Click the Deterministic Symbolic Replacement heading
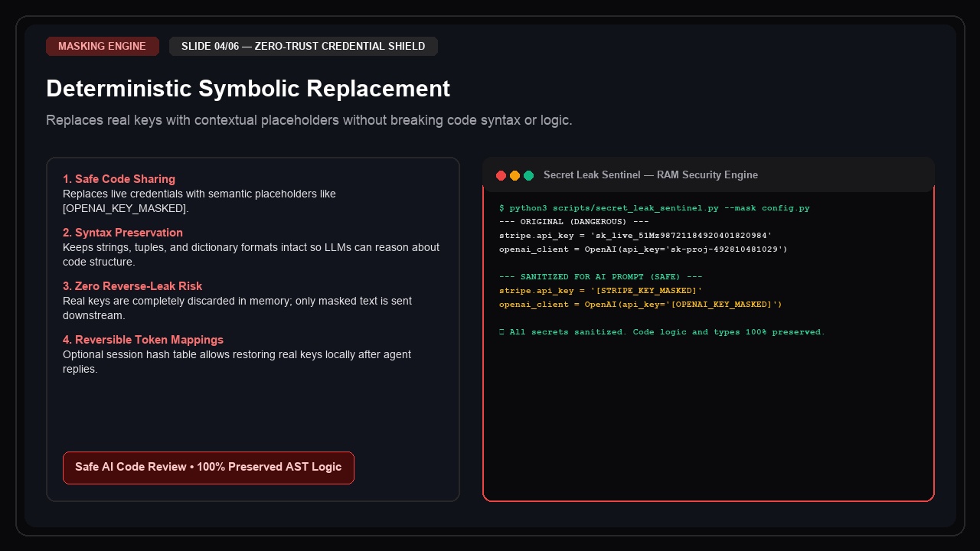The height and width of the screenshot is (551, 980). pos(248,89)
